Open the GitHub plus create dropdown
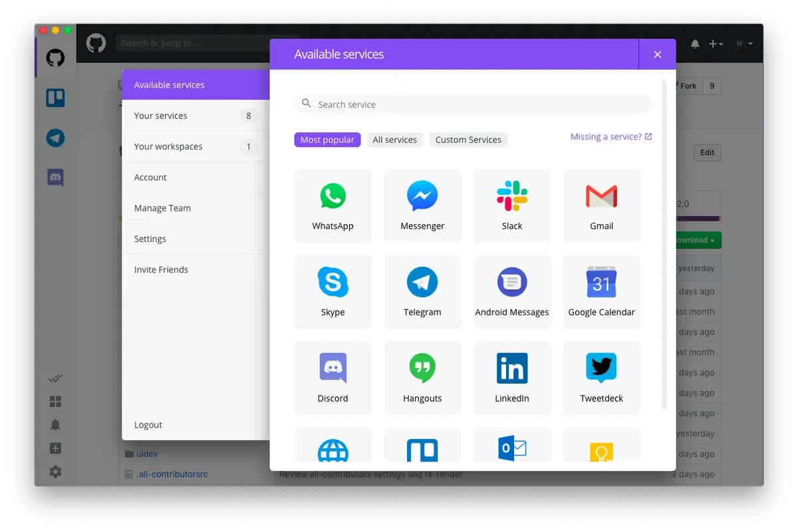 click(x=716, y=44)
